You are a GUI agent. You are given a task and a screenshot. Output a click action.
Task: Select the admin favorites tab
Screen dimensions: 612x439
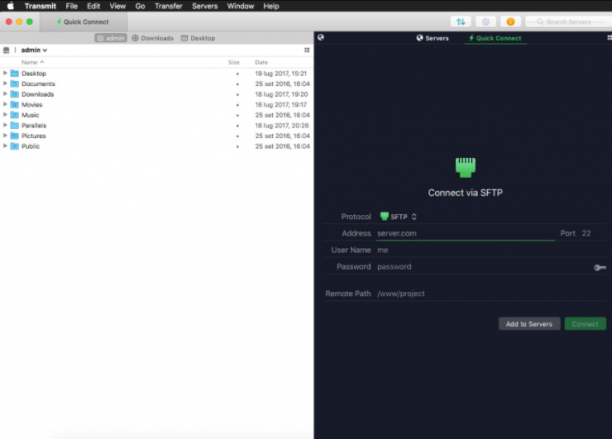tap(111, 38)
